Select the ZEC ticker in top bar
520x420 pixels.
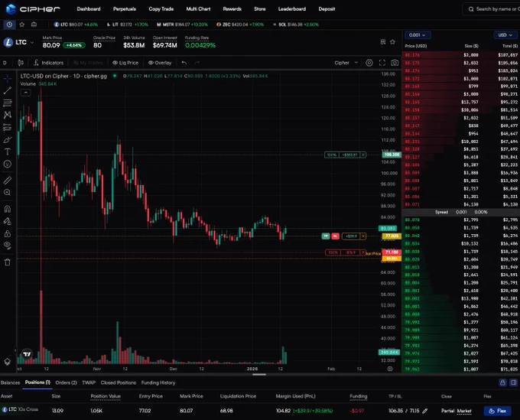[240, 24]
